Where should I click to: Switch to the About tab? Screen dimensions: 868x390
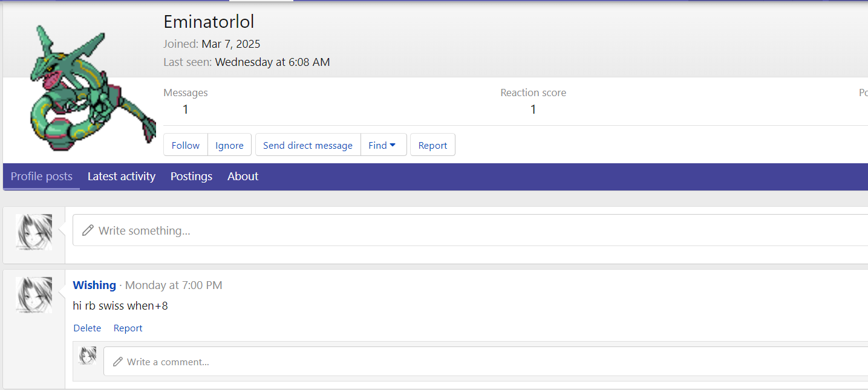pyautogui.click(x=243, y=177)
